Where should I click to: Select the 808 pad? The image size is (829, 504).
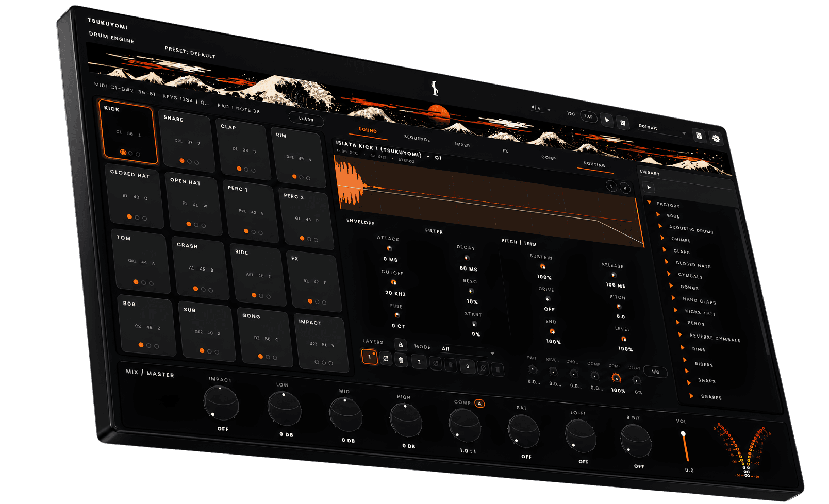(x=146, y=325)
